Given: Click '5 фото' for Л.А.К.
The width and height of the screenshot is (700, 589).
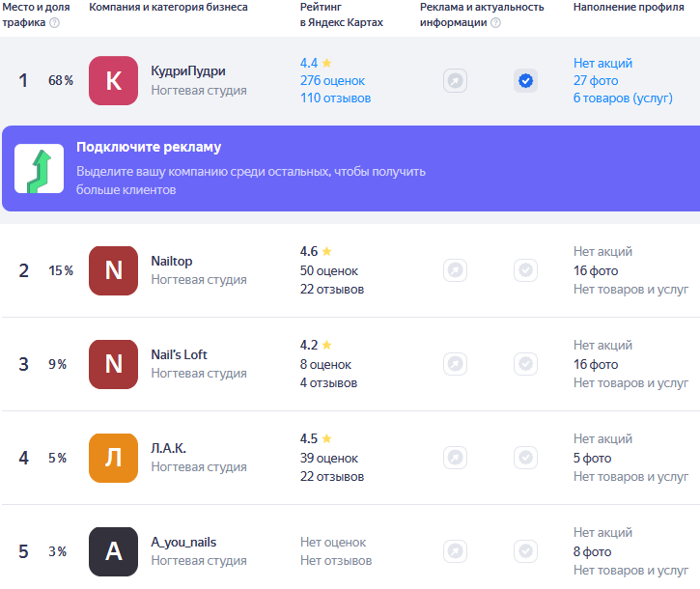Looking at the screenshot, I should tap(593, 459).
